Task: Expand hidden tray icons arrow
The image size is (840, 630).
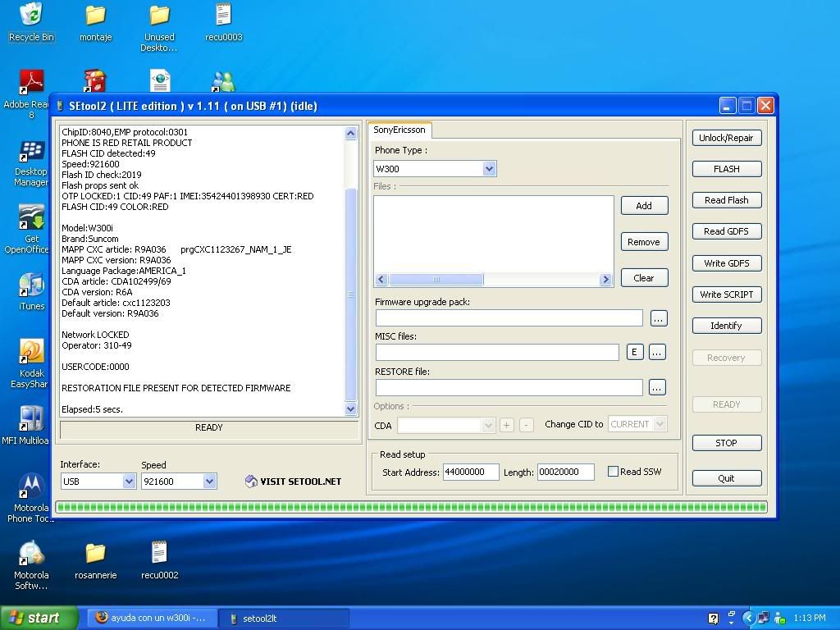Action: tap(748, 618)
